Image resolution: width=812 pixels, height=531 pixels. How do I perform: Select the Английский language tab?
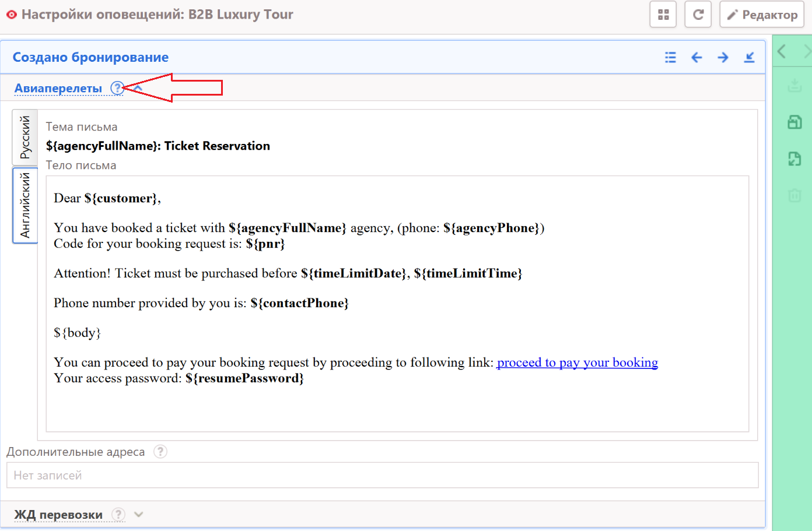coord(25,205)
